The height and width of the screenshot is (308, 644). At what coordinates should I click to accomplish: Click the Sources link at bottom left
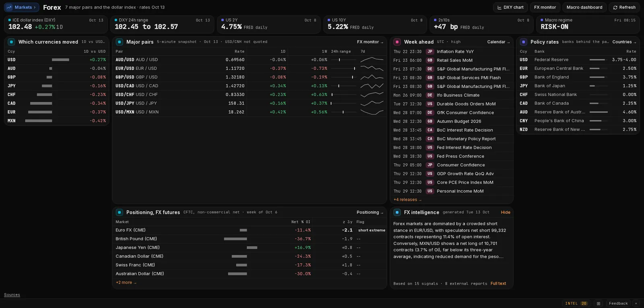[x=12, y=295]
